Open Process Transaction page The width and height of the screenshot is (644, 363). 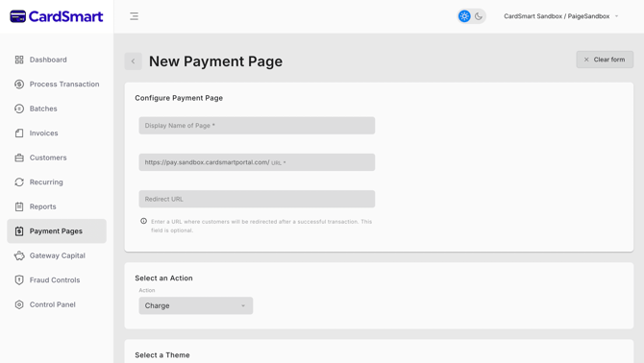[64, 85]
